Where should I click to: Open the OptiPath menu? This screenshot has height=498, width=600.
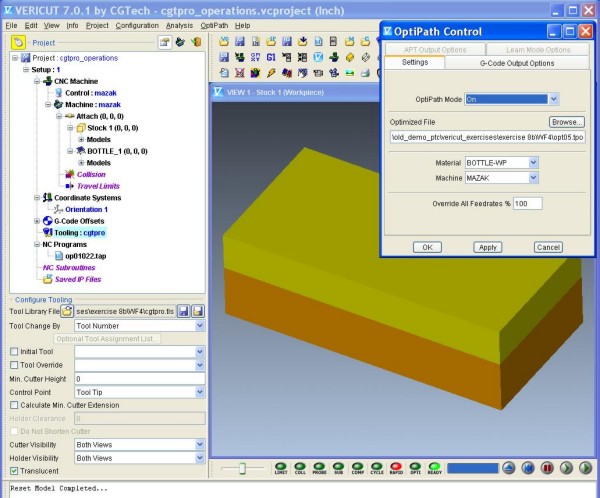click(214, 26)
